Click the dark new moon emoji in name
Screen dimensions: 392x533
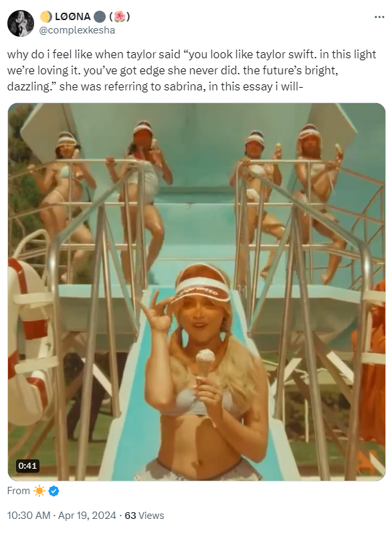pyautogui.click(x=99, y=16)
